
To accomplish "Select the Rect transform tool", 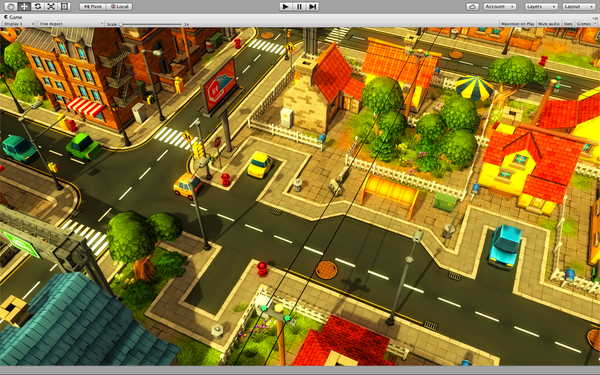I will pyautogui.click(x=64, y=7).
